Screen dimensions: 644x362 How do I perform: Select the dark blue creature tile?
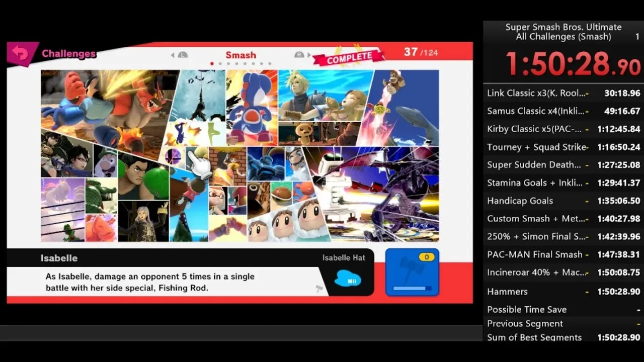coord(266,163)
